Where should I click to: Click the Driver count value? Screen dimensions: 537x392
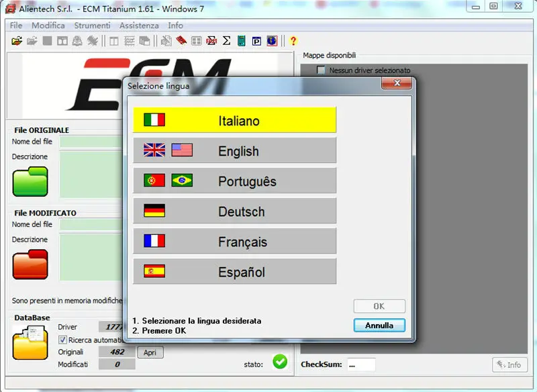(x=111, y=327)
